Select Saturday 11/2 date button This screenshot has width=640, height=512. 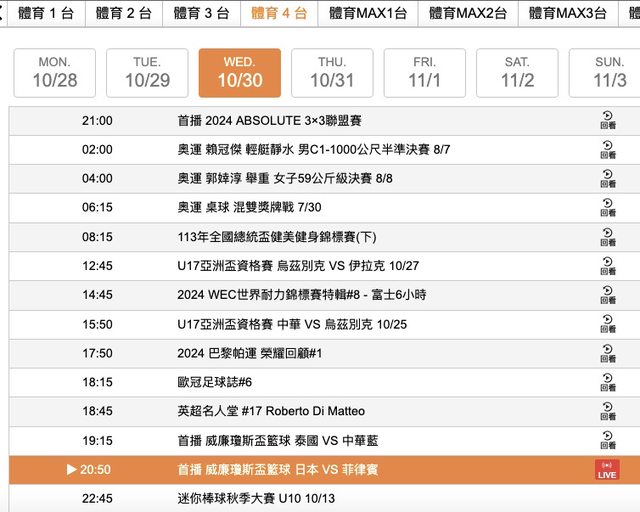[517, 73]
